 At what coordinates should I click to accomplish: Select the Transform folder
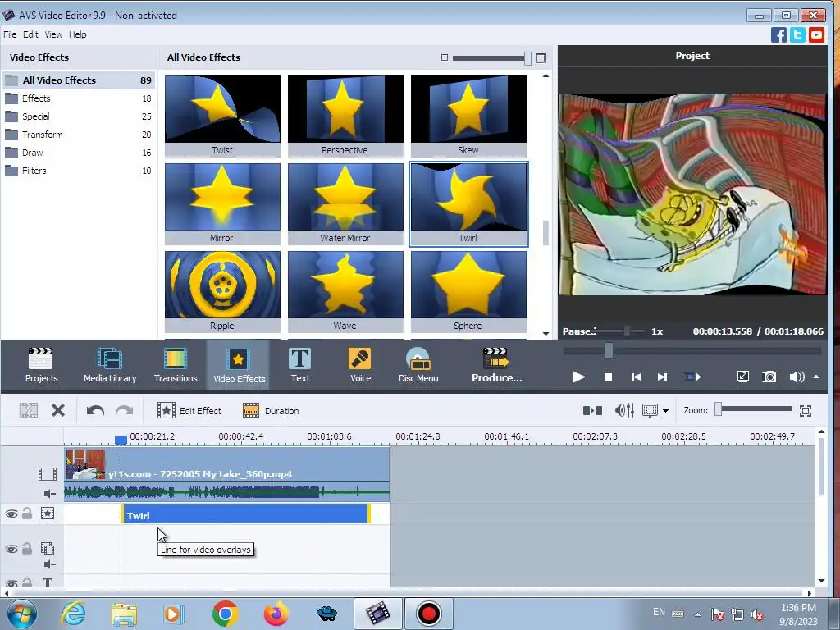click(x=79, y=135)
